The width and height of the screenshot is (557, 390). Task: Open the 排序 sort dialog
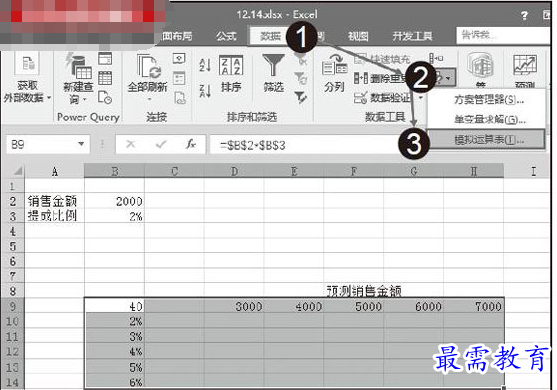click(x=231, y=74)
